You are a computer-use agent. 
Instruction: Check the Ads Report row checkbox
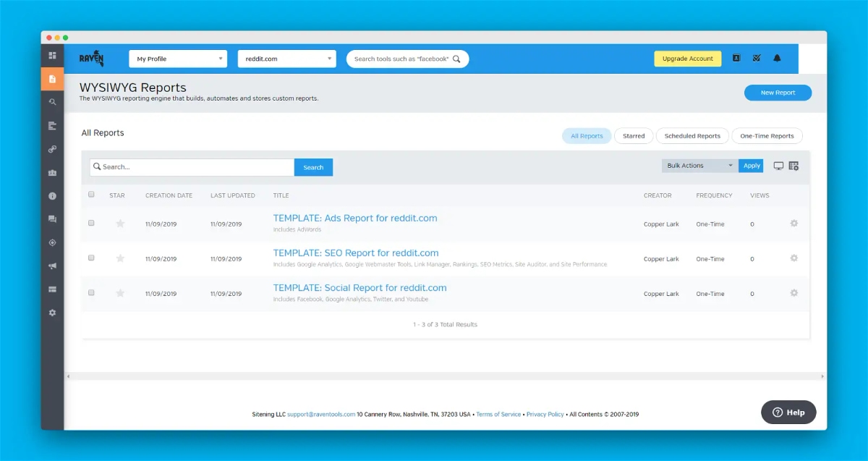pos(91,223)
